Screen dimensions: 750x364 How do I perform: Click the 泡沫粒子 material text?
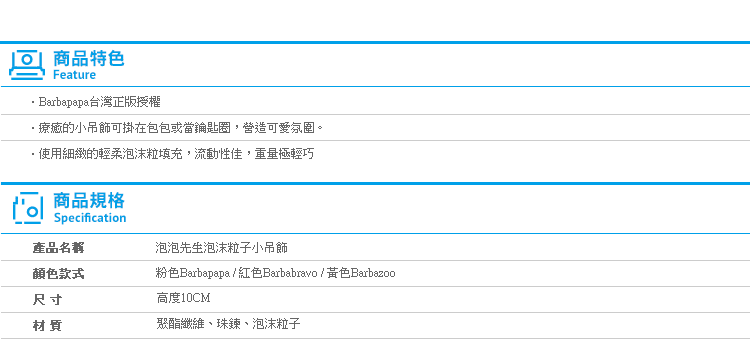[276, 324]
